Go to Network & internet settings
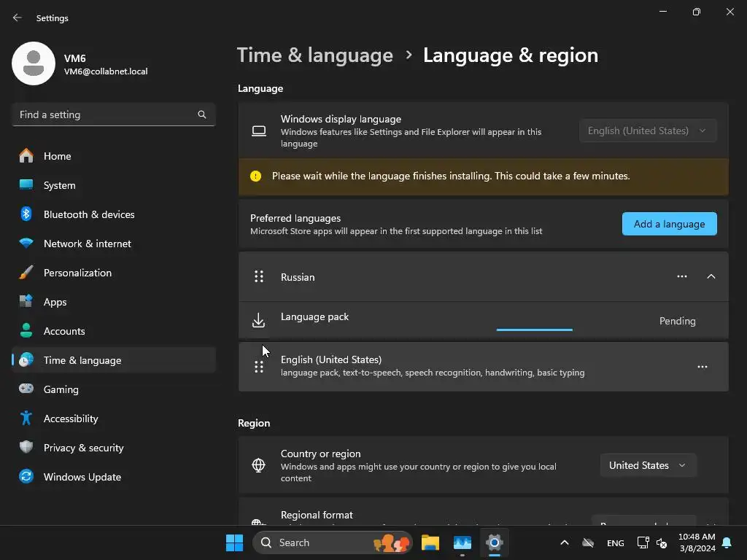 click(x=113, y=244)
